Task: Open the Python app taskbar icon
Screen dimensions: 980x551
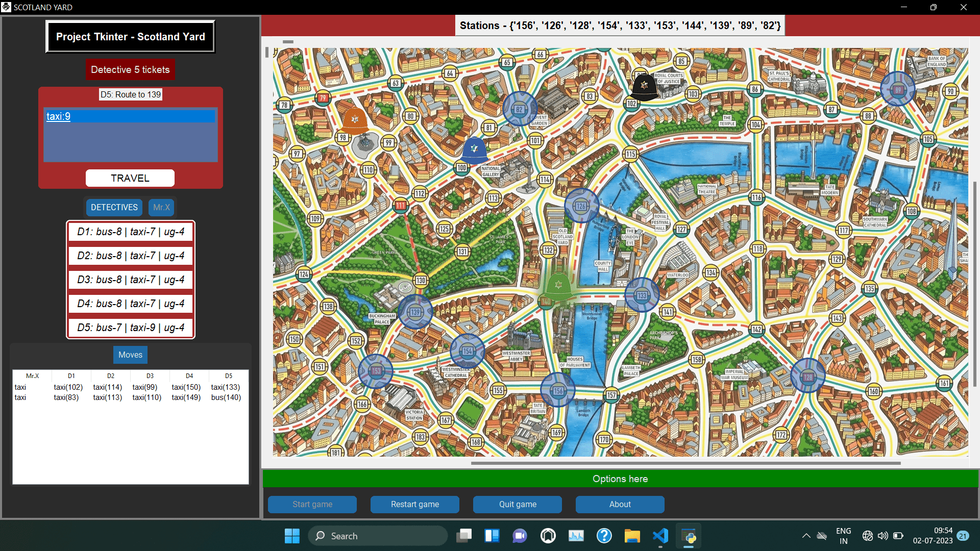Action: pos(689,536)
